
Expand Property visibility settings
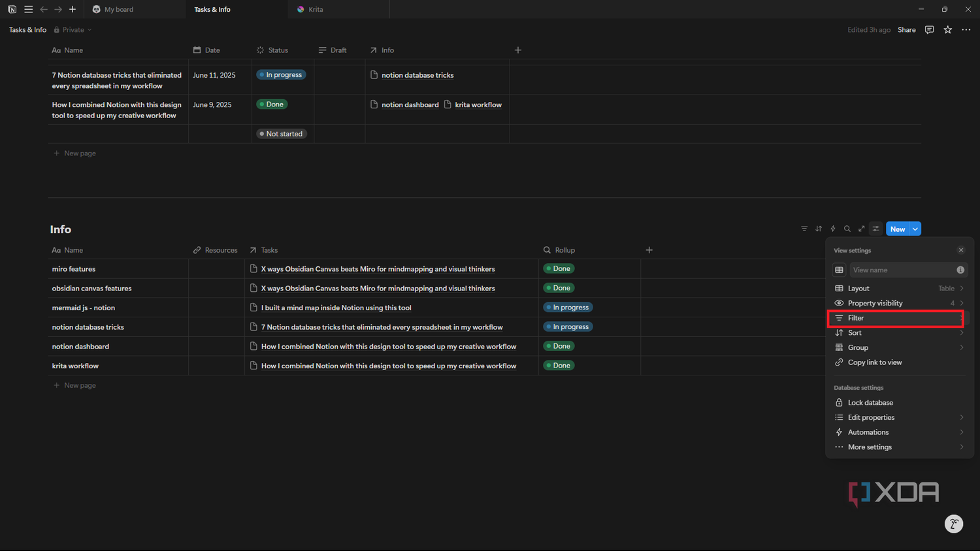[x=900, y=303]
